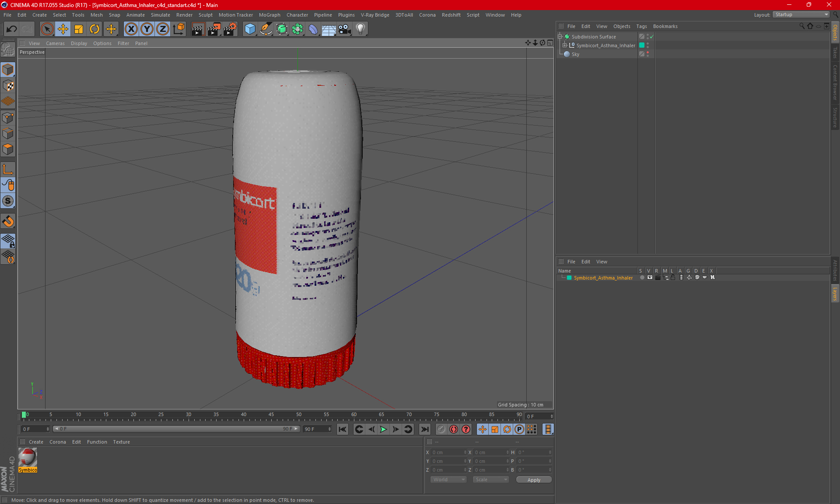Toggle Sky visibility dots
840x504 pixels.
click(x=648, y=54)
